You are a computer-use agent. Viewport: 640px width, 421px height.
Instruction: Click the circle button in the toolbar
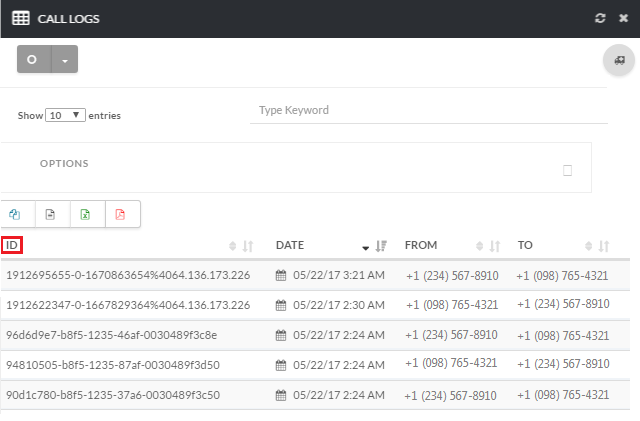pyautogui.click(x=33, y=60)
